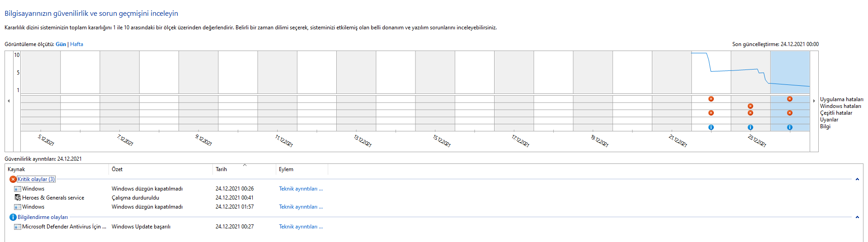Screen dimensions: 868x242
Task: Select the 13.12.2021 column in chart
Action: tap(356, 72)
